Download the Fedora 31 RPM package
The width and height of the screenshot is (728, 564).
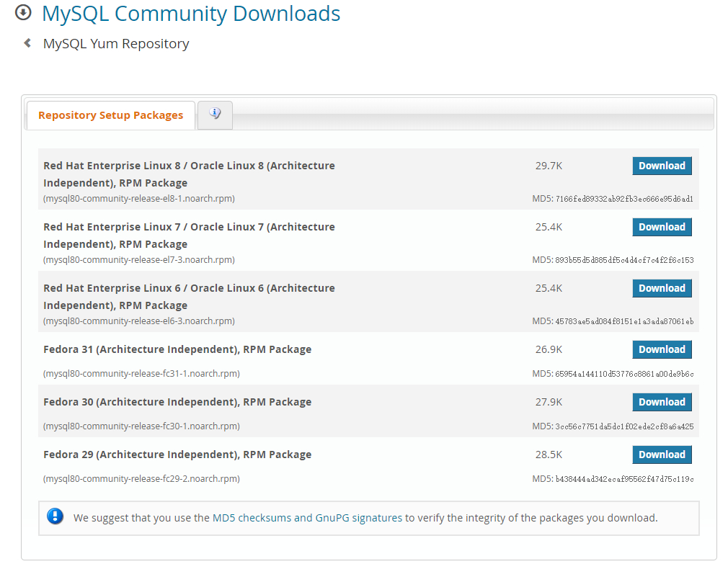pyautogui.click(x=662, y=349)
